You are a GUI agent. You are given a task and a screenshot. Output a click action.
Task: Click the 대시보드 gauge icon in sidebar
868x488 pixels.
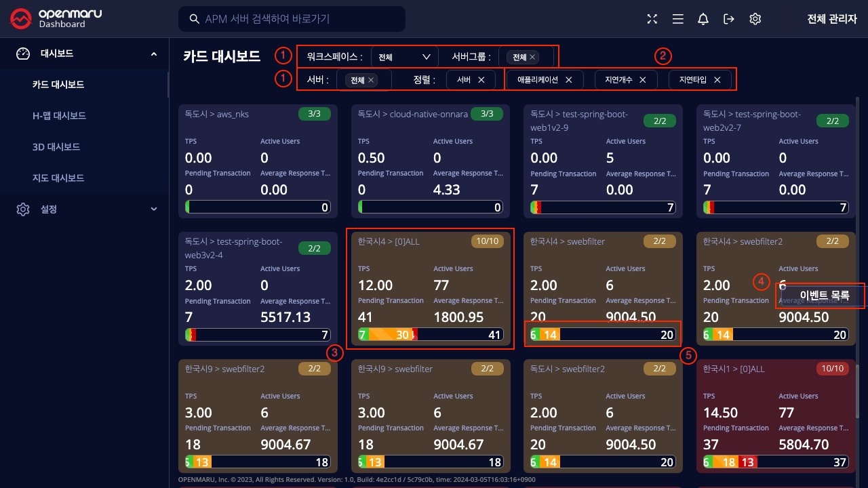23,54
